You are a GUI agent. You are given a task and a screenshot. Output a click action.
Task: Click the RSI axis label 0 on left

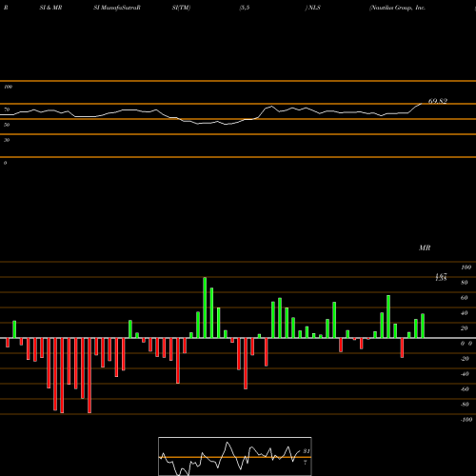coord(6,163)
